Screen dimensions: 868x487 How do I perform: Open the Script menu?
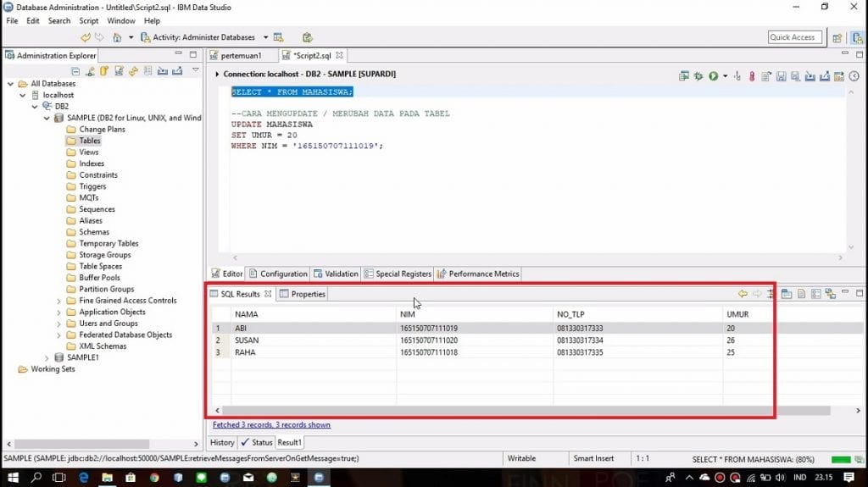tap(88, 20)
